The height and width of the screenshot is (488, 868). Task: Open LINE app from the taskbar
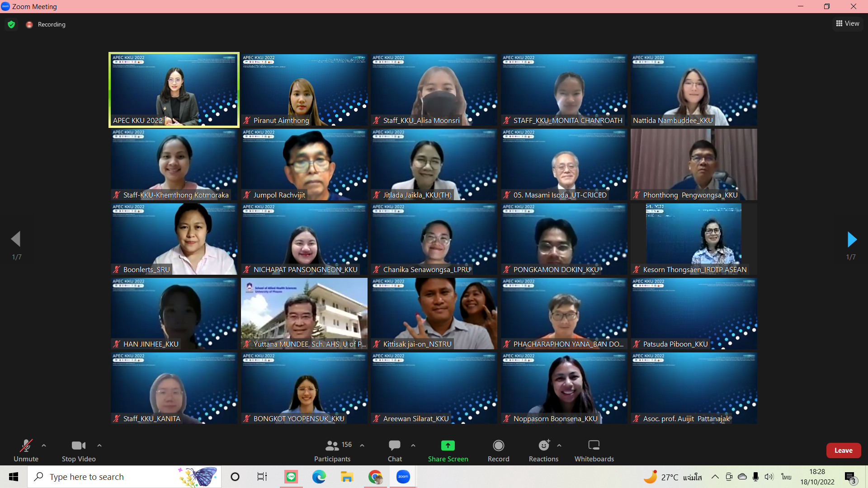291,477
